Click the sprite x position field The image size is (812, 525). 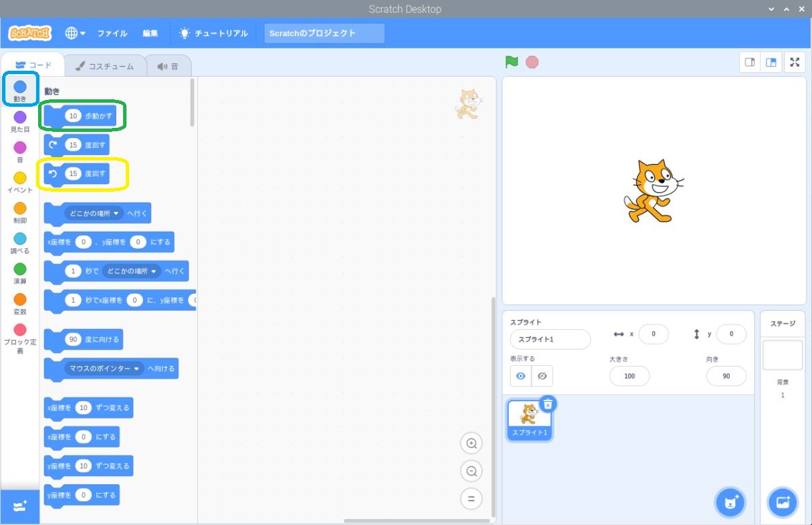point(654,334)
